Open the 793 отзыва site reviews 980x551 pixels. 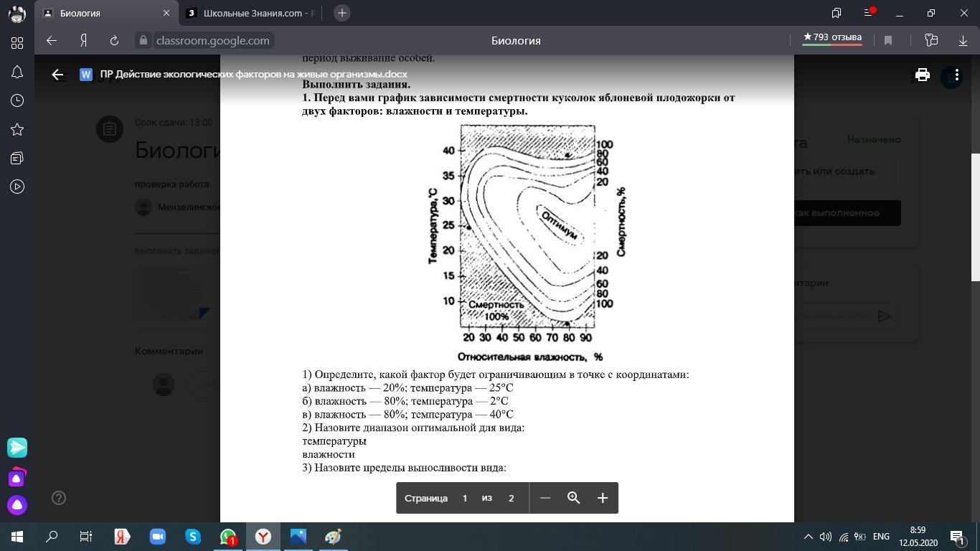pyautogui.click(x=832, y=39)
